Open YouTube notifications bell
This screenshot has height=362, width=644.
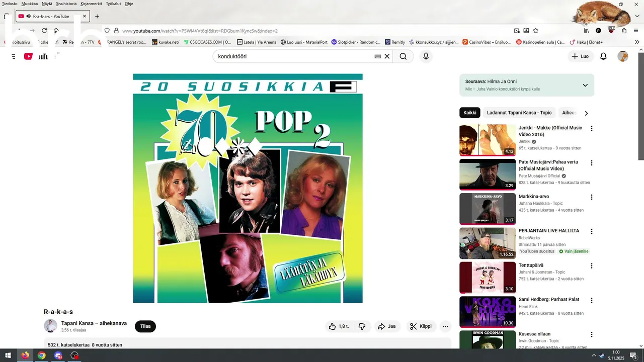[x=603, y=56]
